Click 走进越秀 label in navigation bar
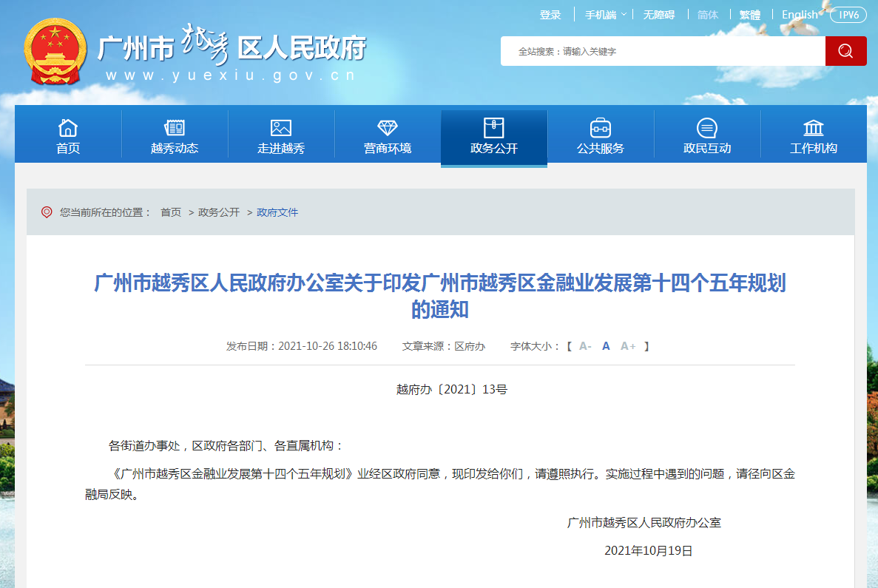 pos(280,149)
